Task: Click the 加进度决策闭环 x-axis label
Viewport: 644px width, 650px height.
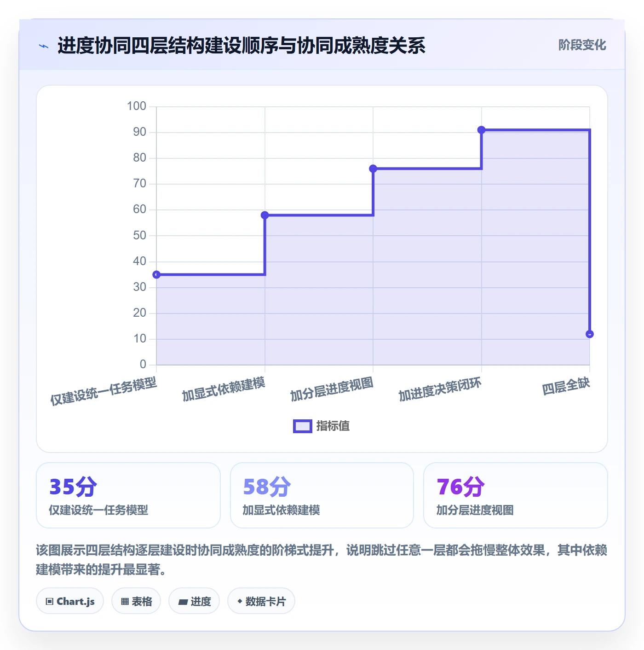Action: [440, 389]
